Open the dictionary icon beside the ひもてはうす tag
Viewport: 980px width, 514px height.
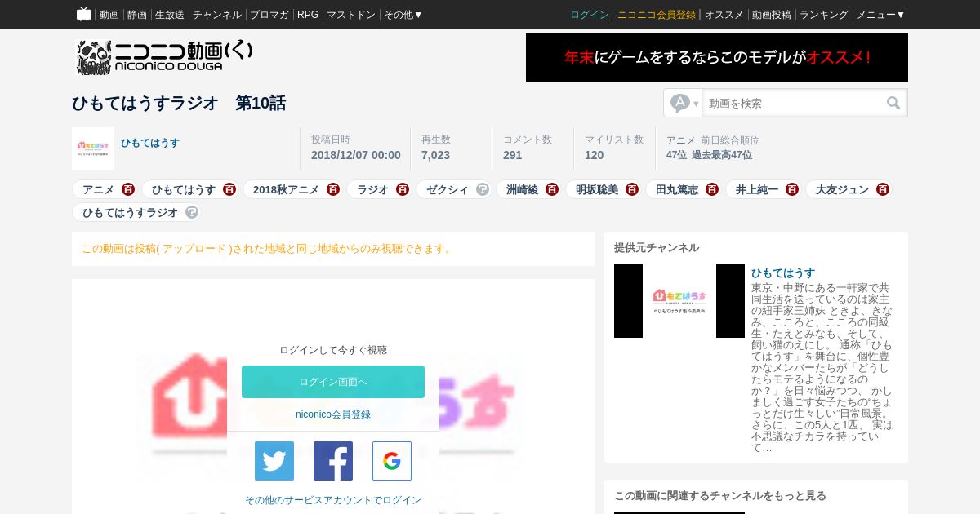229,189
